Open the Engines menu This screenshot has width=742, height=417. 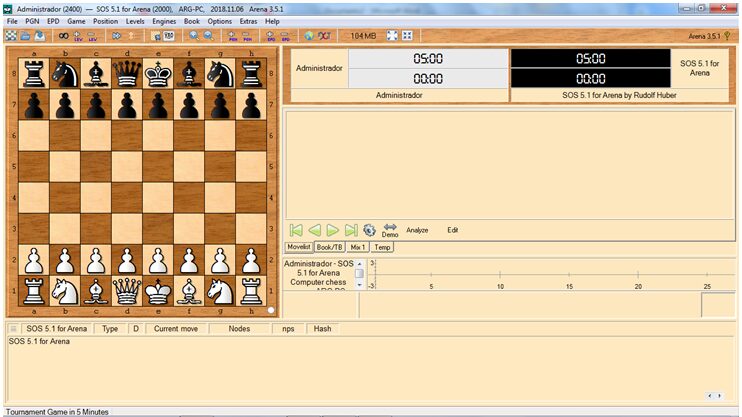pos(164,21)
